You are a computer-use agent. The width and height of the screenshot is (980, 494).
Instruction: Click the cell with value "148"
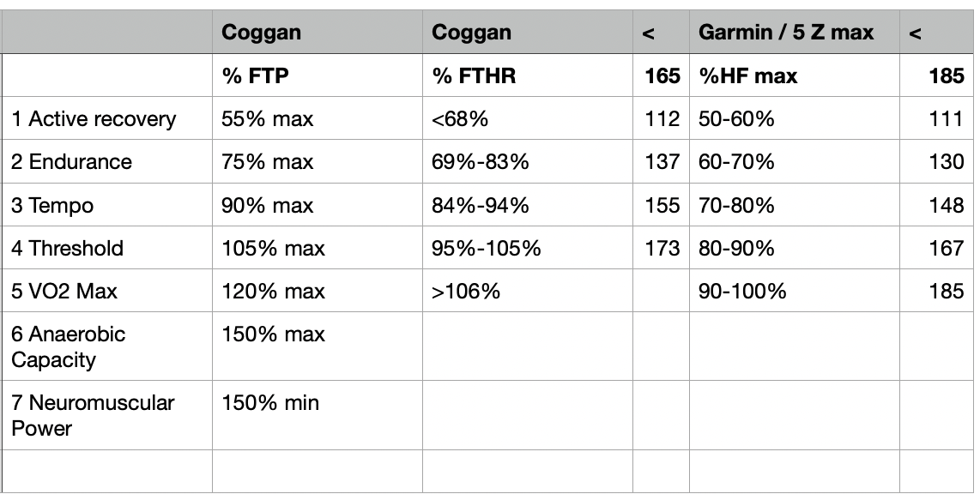click(946, 206)
